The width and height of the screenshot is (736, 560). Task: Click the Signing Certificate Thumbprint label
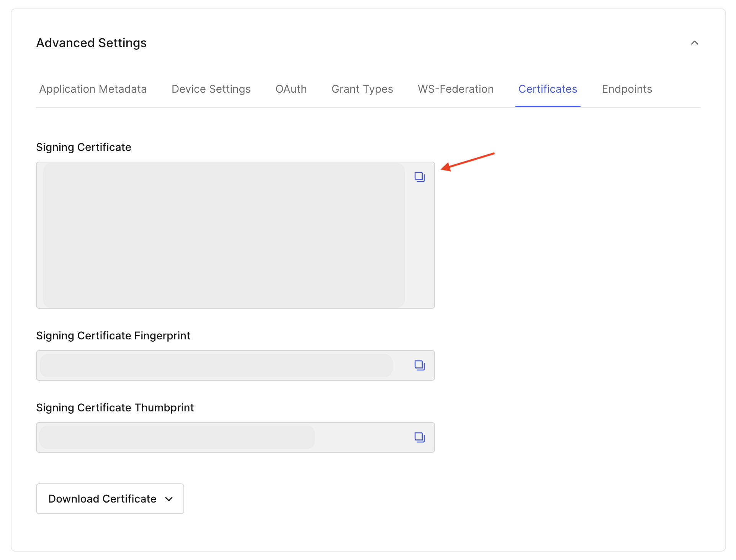click(115, 408)
